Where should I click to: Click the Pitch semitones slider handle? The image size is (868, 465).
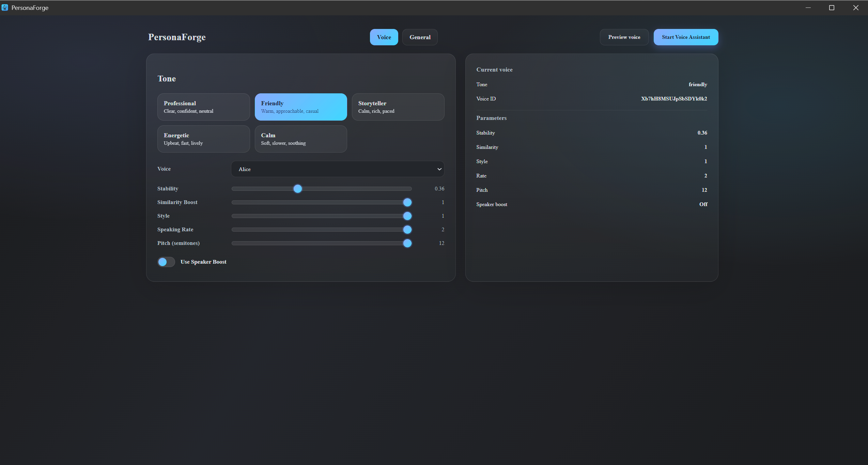pos(407,243)
